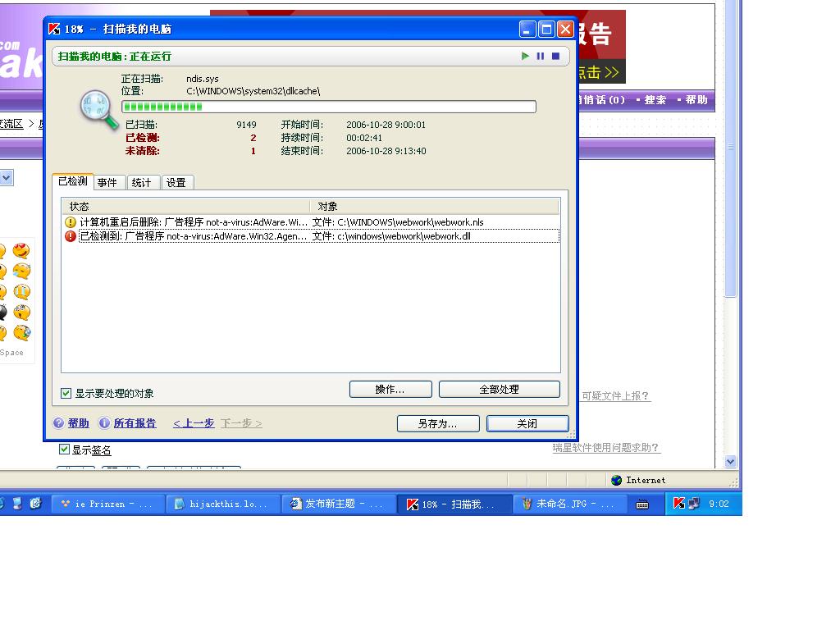Open Kaspersky tray icon in system tray
840x630 pixels.
[678, 504]
